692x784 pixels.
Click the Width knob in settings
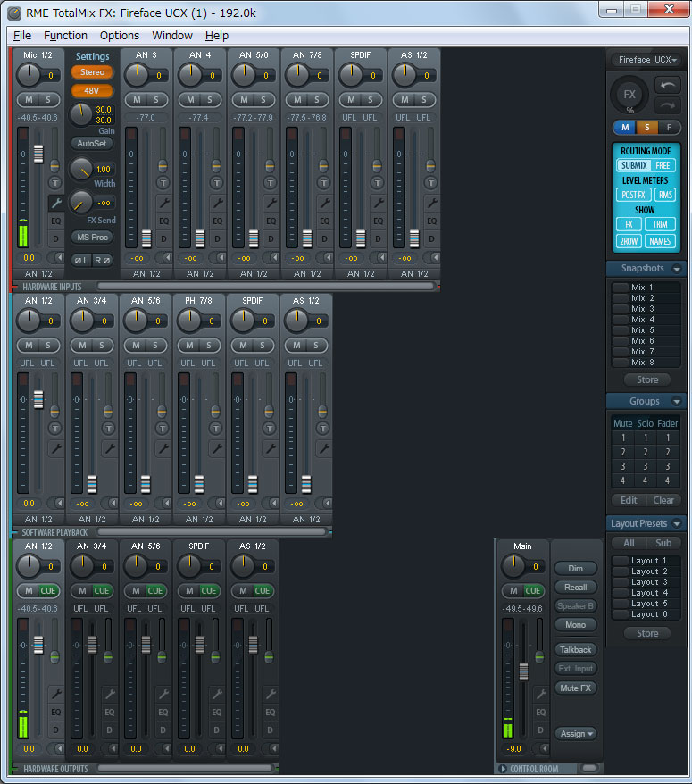click(80, 169)
